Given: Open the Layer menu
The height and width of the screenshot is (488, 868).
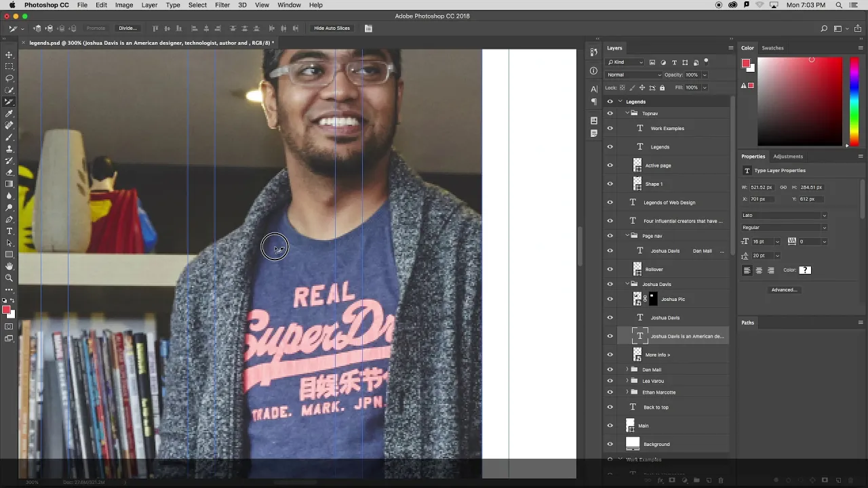Looking at the screenshot, I should click(x=149, y=5).
